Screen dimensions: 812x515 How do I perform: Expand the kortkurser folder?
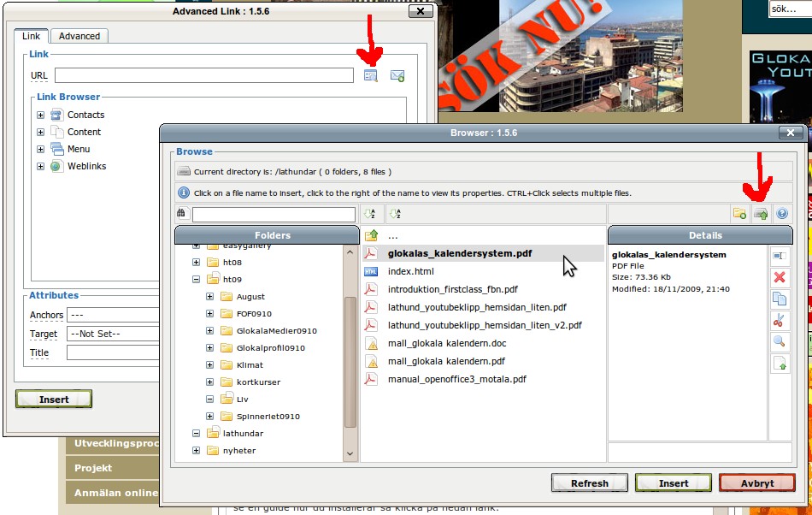pyautogui.click(x=209, y=382)
